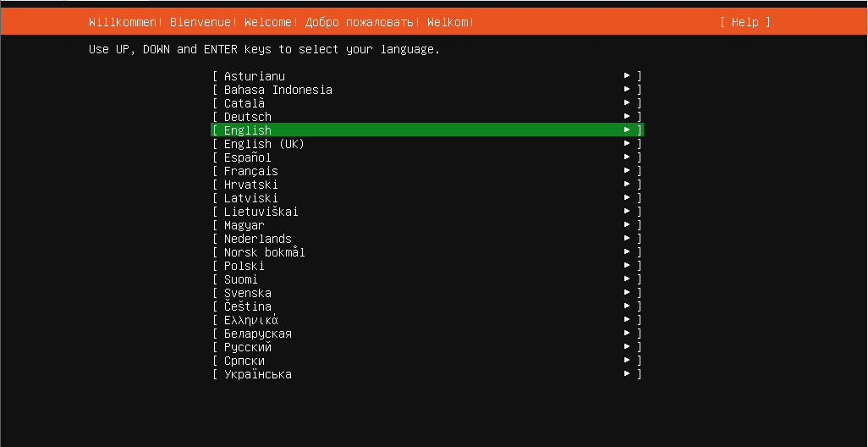This screenshot has width=868, height=447.
Task: Select Deutsch as installer language
Action: pos(248,117)
